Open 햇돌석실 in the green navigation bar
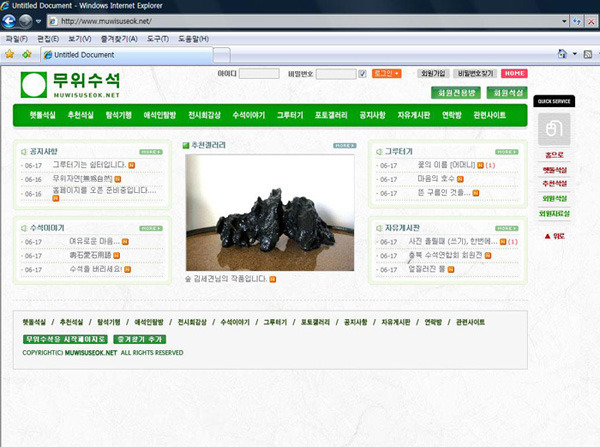The width and height of the screenshot is (600, 447). coord(42,115)
